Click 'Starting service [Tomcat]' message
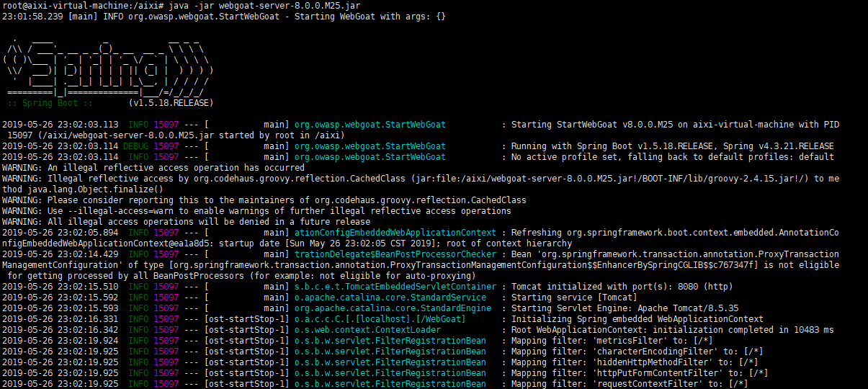 tap(573, 298)
